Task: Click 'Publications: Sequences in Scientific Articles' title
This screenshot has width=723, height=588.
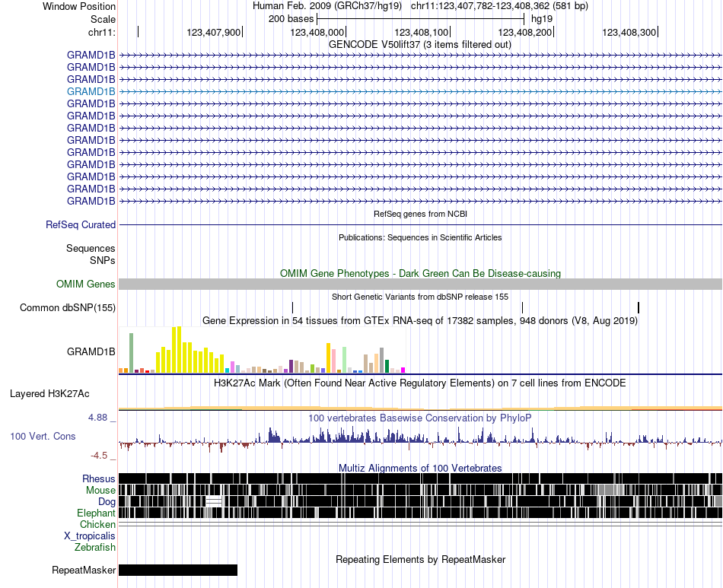Action: pyautogui.click(x=420, y=238)
